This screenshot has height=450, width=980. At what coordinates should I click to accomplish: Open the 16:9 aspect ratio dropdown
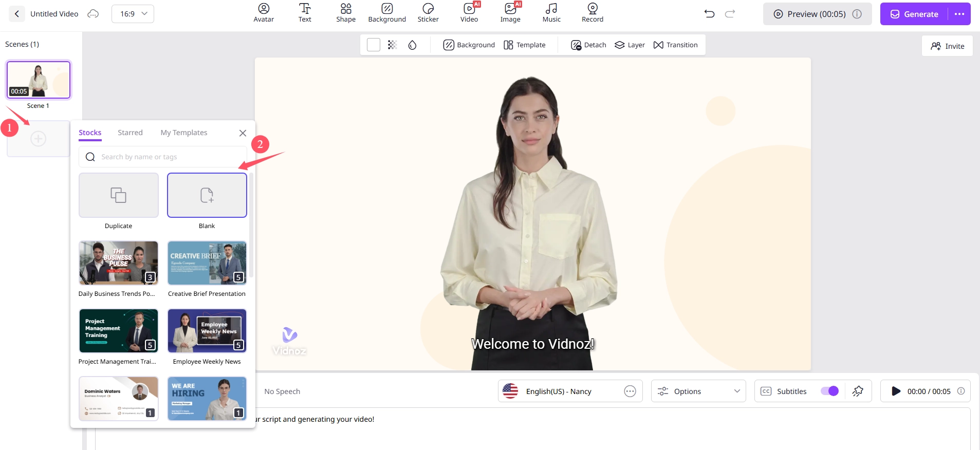[x=133, y=14]
